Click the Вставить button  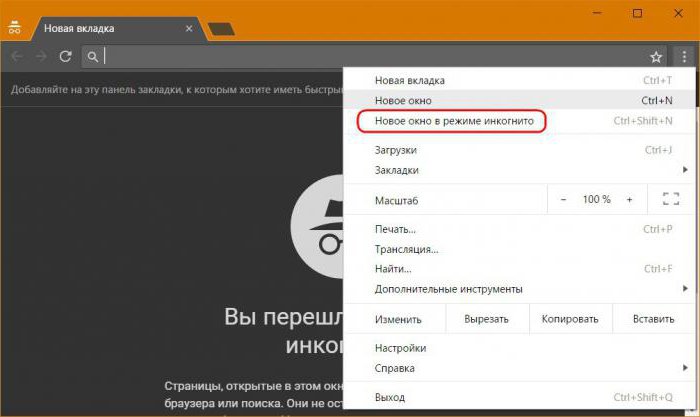tap(654, 319)
